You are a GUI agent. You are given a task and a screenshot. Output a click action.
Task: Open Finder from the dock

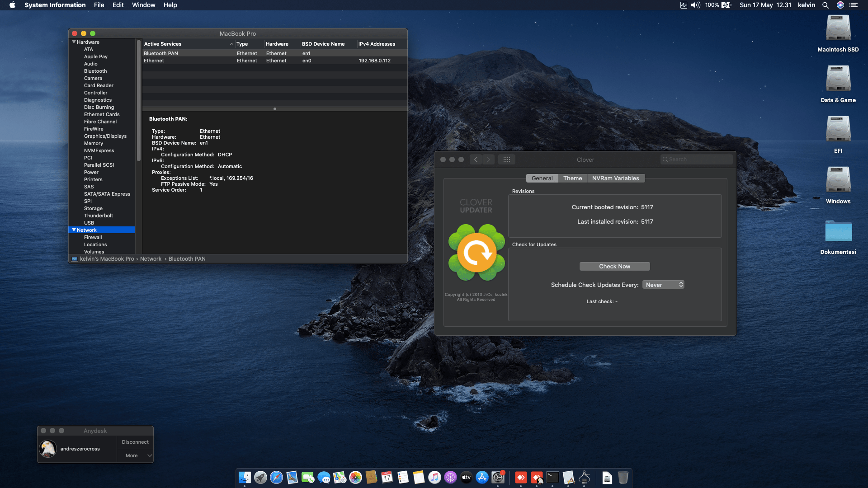pyautogui.click(x=245, y=477)
